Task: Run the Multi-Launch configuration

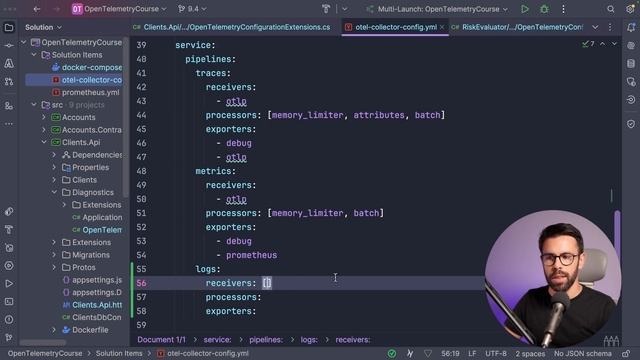Action: (525, 9)
